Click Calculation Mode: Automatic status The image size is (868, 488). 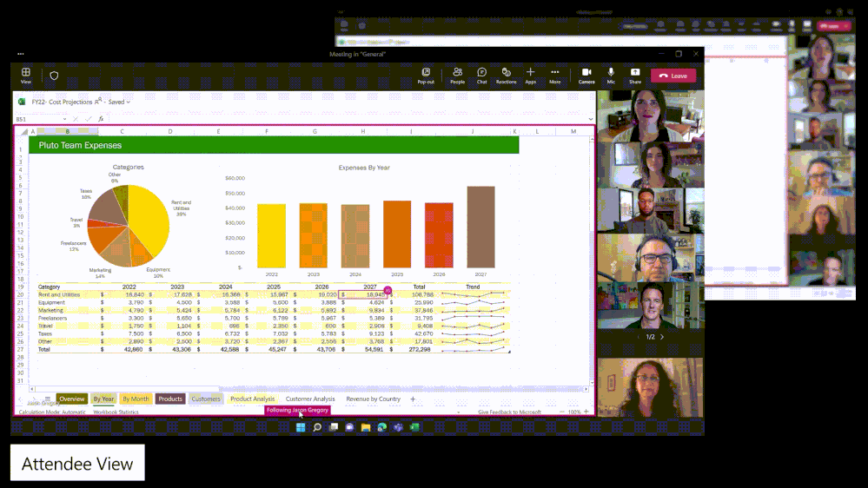(x=52, y=412)
